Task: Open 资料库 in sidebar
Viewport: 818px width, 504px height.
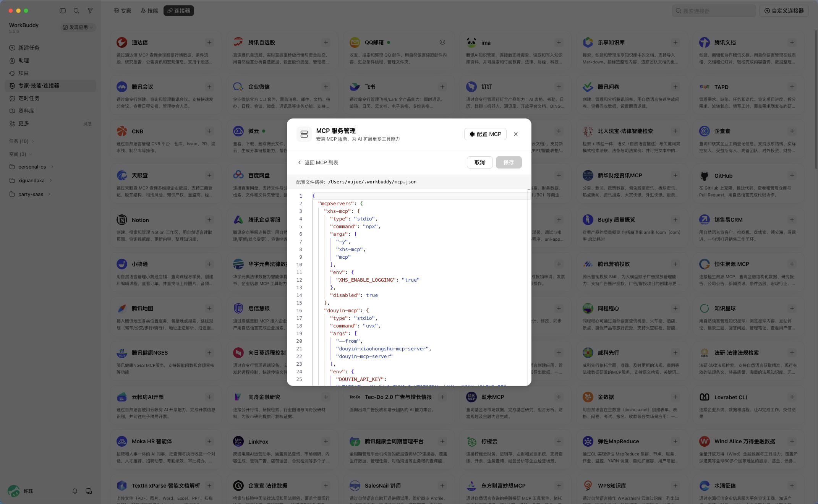Action: click(50, 111)
